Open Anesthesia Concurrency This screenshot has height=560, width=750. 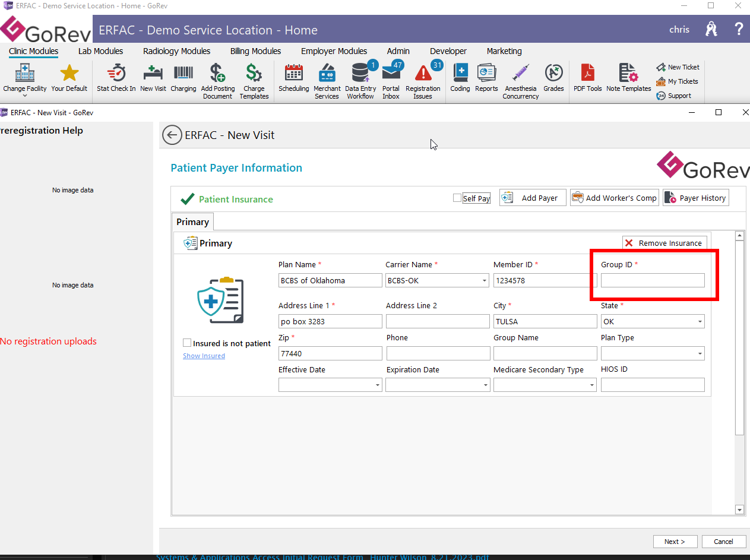point(521,81)
